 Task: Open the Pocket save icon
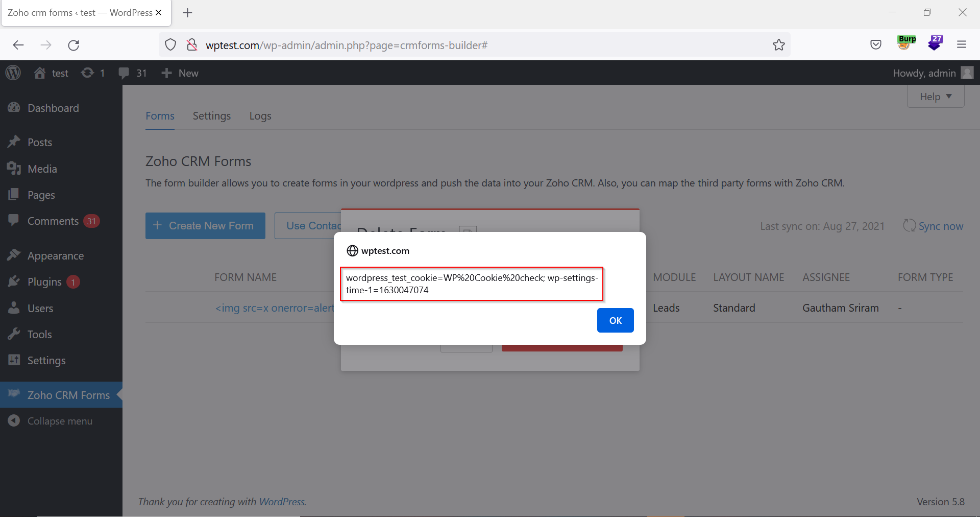(x=876, y=45)
